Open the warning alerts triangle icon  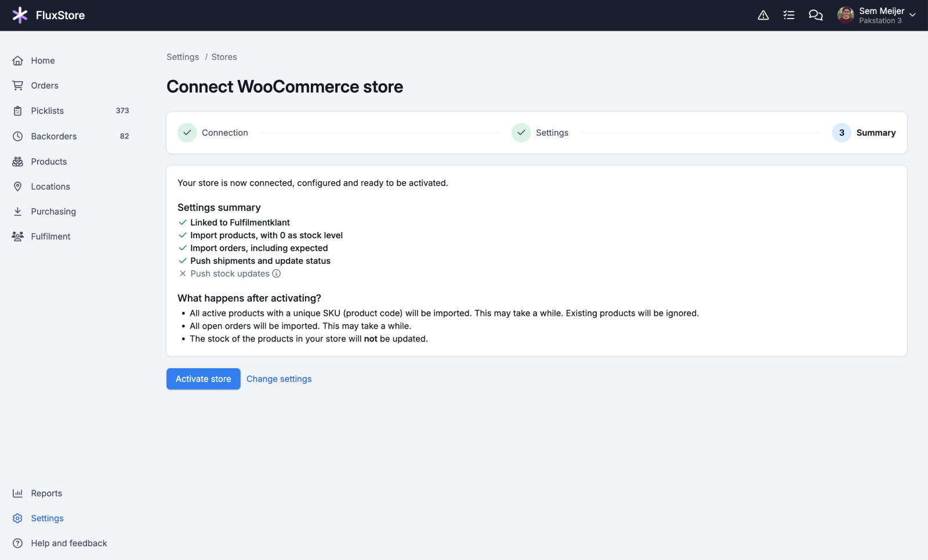(x=763, y=15)
